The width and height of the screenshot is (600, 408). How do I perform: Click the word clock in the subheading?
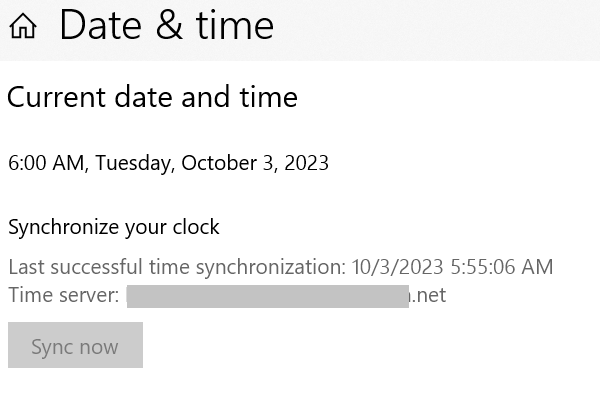195,227
